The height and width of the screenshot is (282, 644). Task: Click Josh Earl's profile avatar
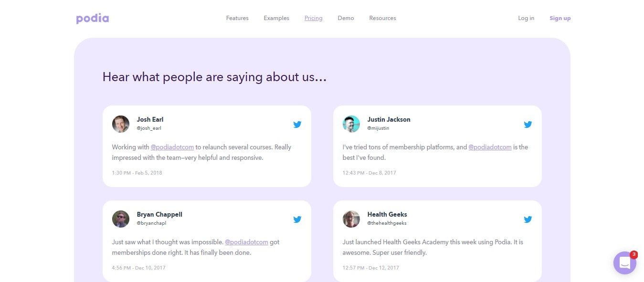click(x=121, y=124)
